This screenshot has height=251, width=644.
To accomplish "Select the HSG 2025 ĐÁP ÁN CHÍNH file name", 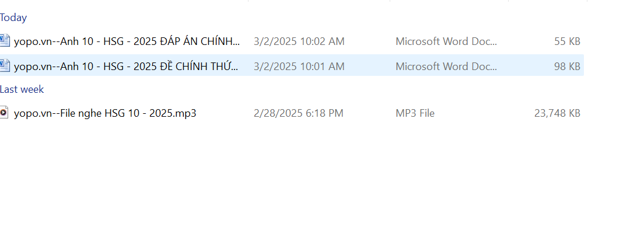I will click(x=127, y=41).
